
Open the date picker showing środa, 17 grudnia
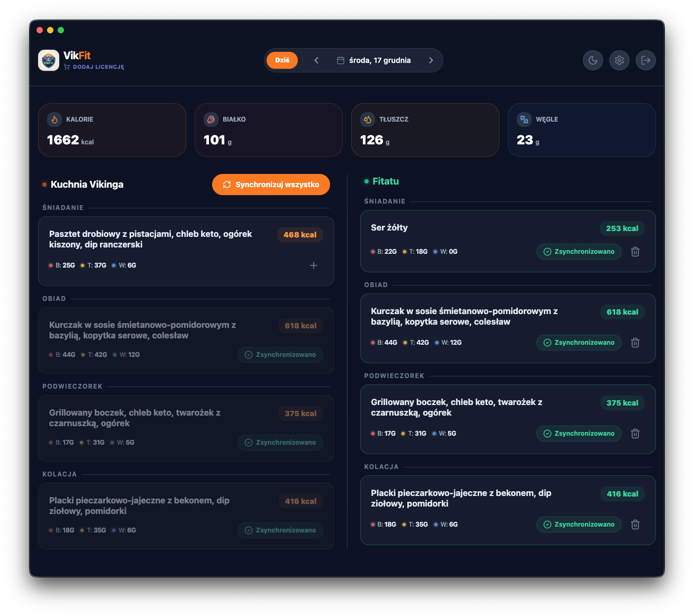tap(373, 60)
